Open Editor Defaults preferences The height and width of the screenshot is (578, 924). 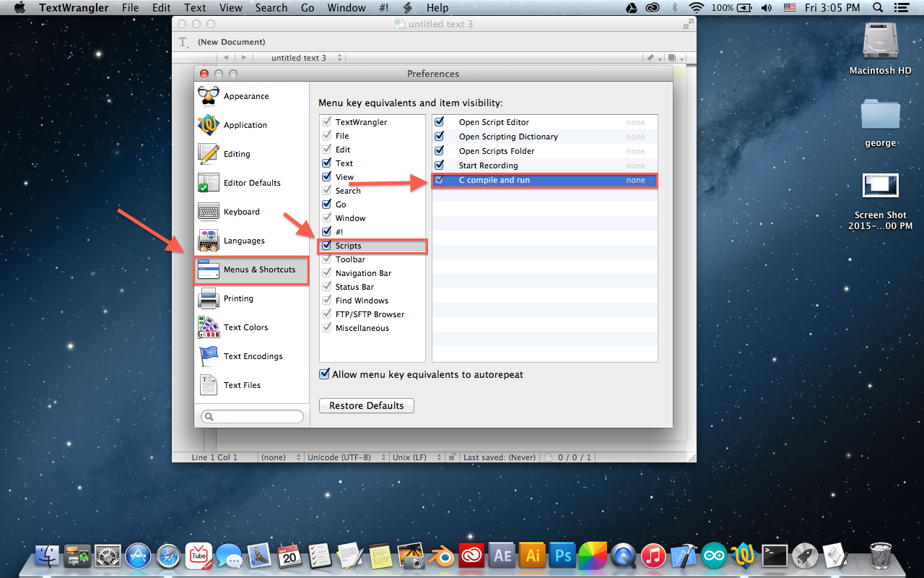[251, 183]
